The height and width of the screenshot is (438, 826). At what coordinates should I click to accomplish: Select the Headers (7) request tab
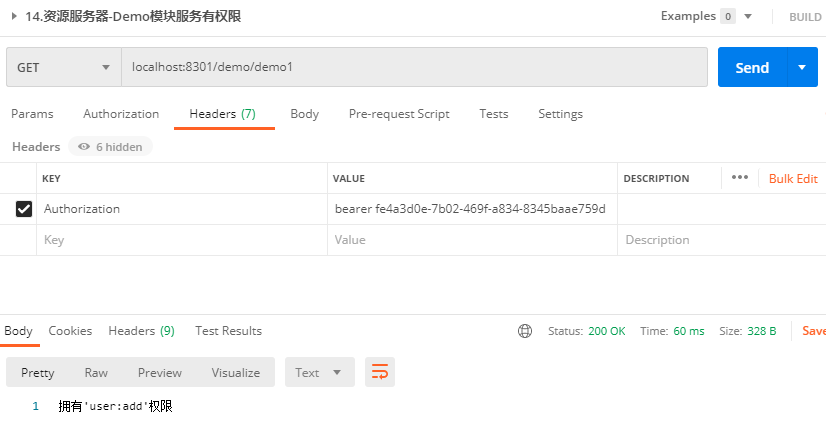click(x=222, y=114)
